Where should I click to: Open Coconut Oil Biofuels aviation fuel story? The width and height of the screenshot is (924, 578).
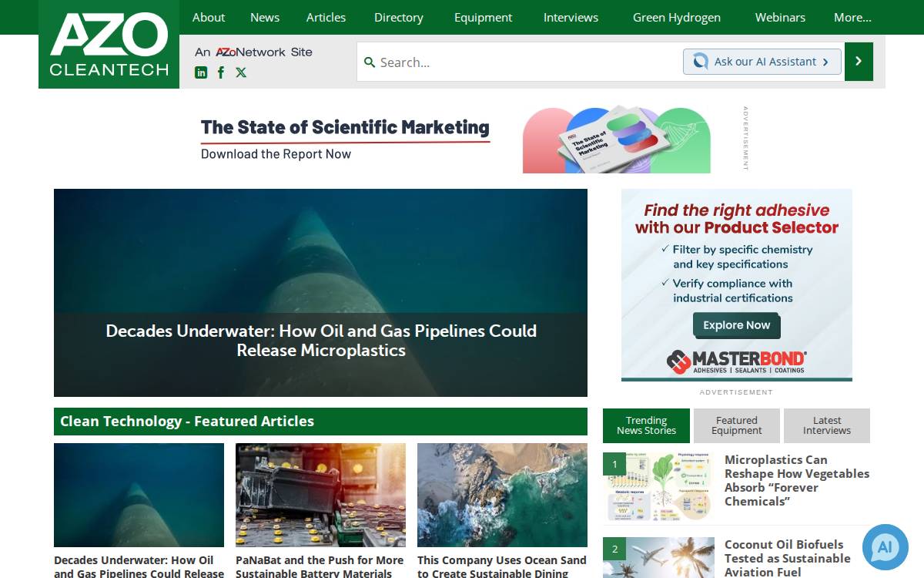tap(788, 558)
